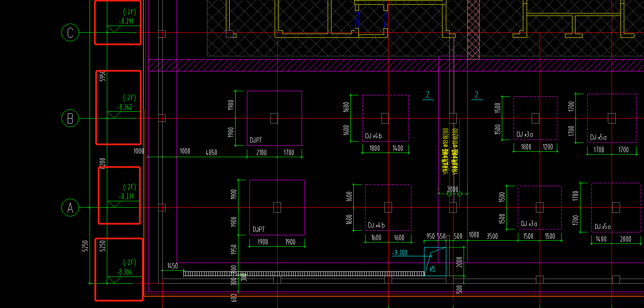Image resolution: width=644 pixels, height=308 pixels.
Task: Click the cyan -9.700 elevation text
Action: tap(400, 253)
